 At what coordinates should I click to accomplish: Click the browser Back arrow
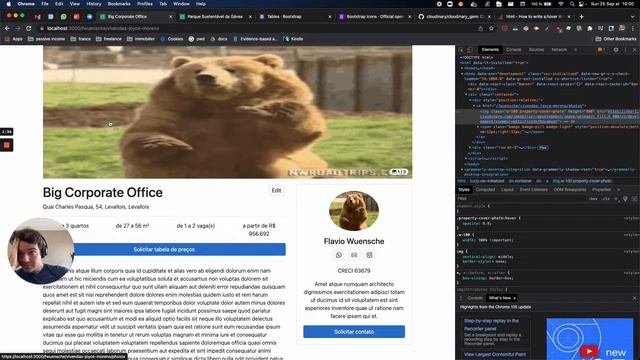(7, 29)
